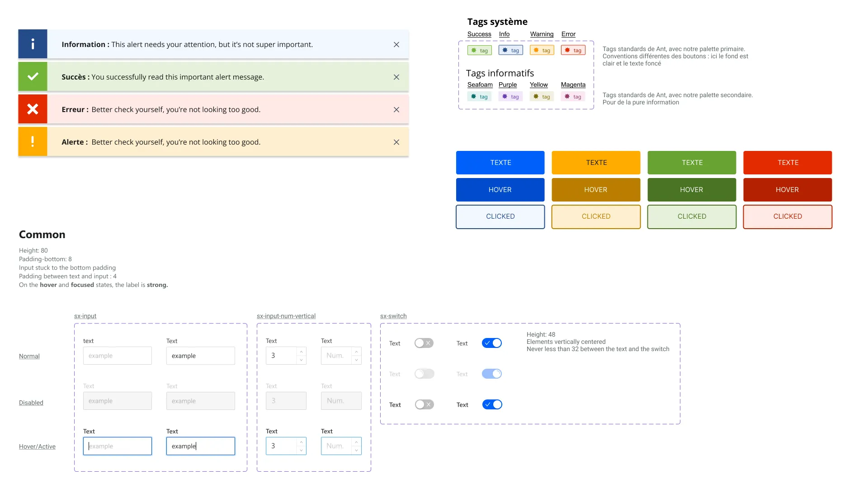The image size is (868, 488).
Task: Select the Purple informative tag
Action: [x=510, y=96]
